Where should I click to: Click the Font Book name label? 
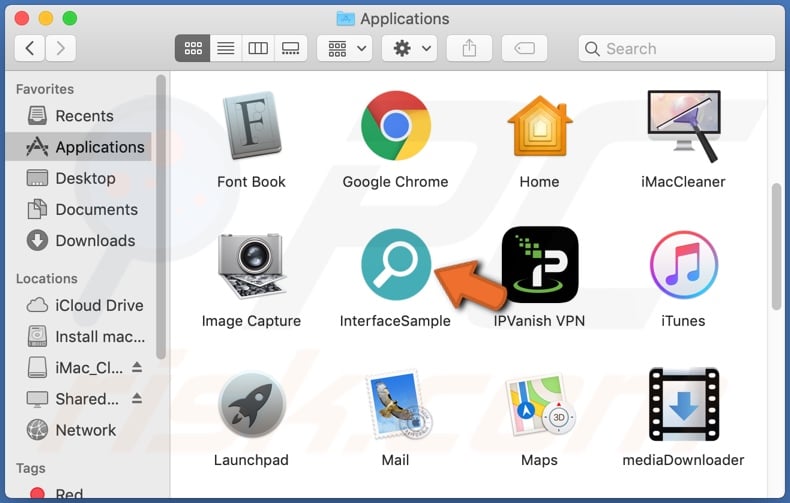point(251,182)
